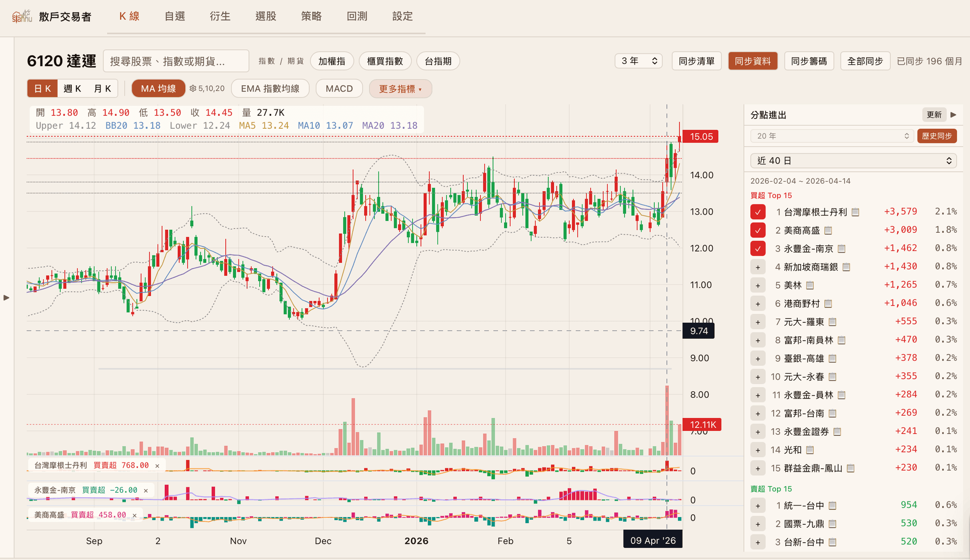Click the clipboard icon next to 美商高盛
The height and width of the screenshot is (560, 970).
[x=828, y=231]
